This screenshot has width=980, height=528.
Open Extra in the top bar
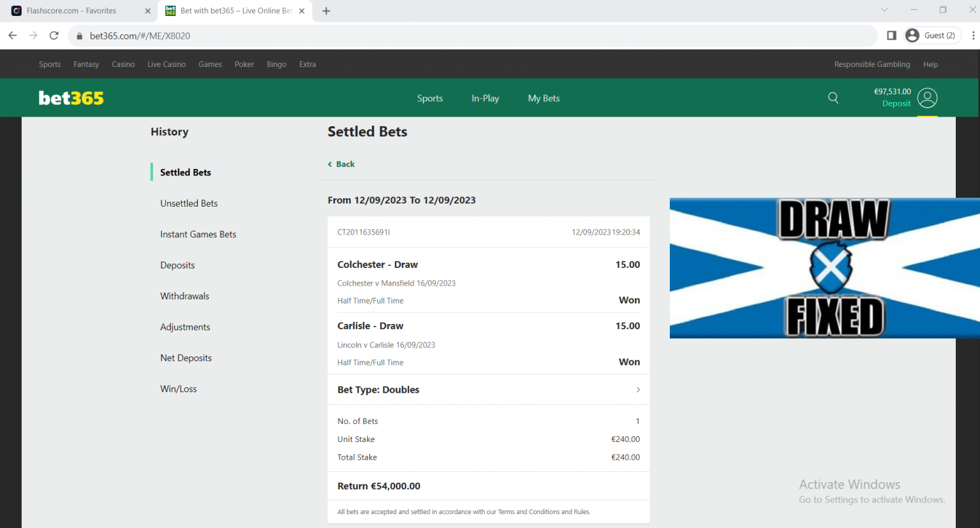pyautogui.click(x=308, y=64)
